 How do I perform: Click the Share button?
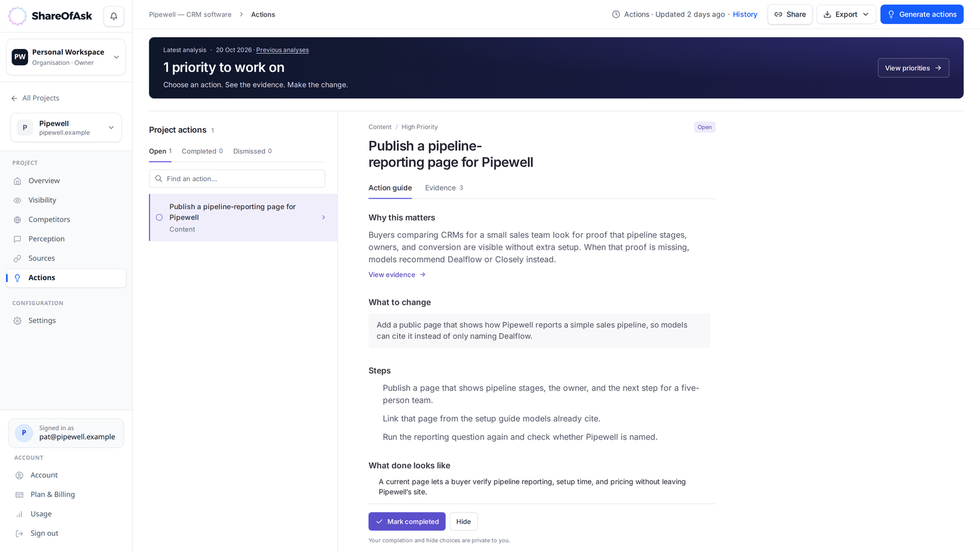click(790, 14)
